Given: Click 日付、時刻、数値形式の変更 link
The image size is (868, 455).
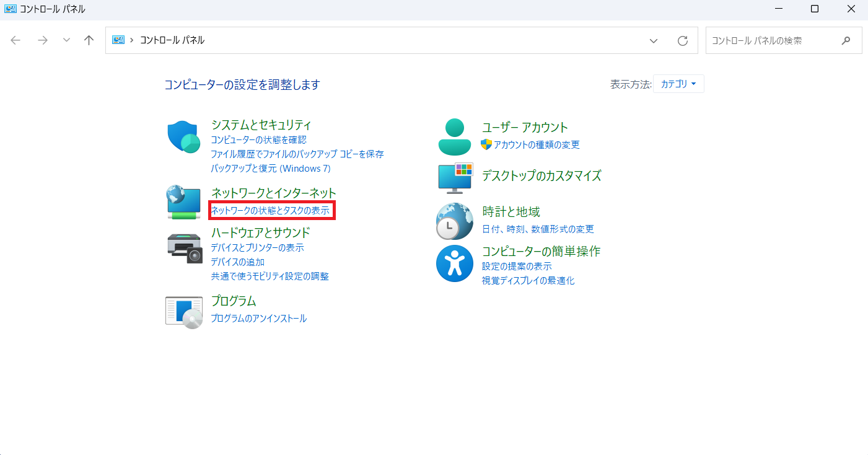Looking at the screenshot, I should click(x=538, y=229).
